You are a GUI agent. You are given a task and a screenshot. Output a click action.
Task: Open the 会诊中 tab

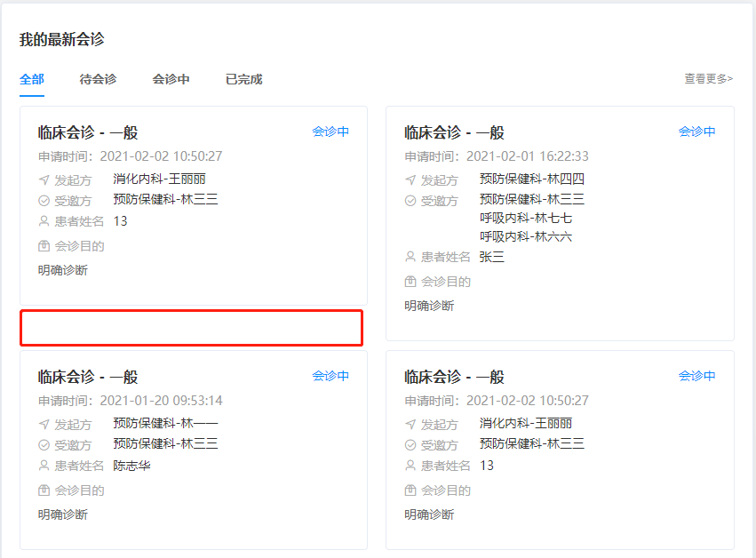click(171, 79)
